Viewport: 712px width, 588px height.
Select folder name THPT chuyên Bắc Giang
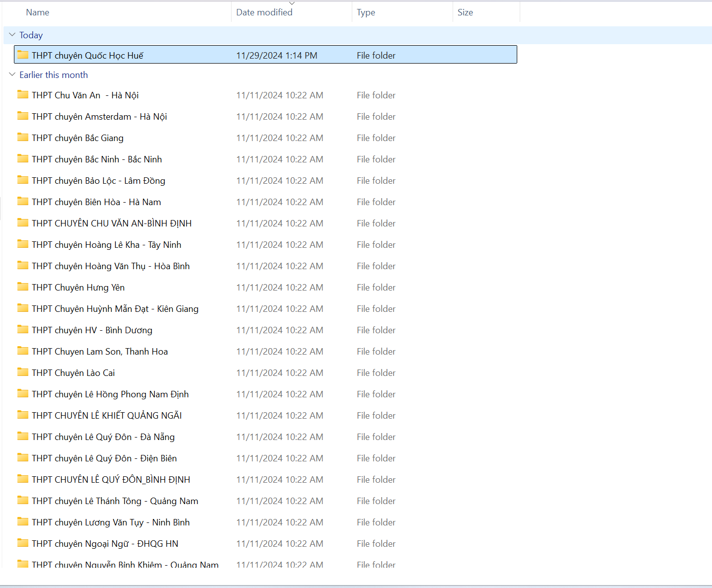[78, 138]
